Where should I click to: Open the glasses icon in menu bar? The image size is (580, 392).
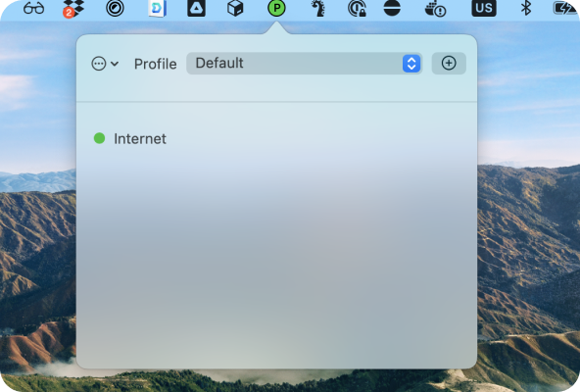(x=33, y=8)
